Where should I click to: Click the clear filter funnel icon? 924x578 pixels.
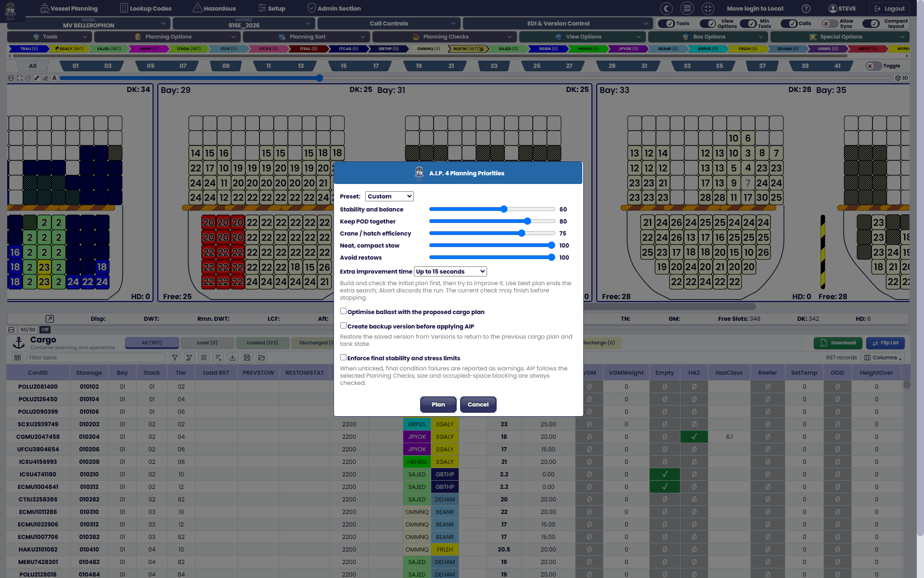coord(189,358)
